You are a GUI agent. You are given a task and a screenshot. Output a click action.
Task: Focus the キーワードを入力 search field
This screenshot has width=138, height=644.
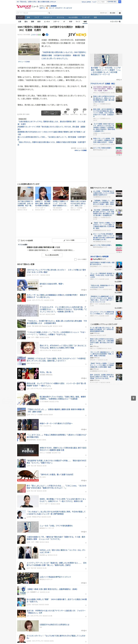pos(32,13)
